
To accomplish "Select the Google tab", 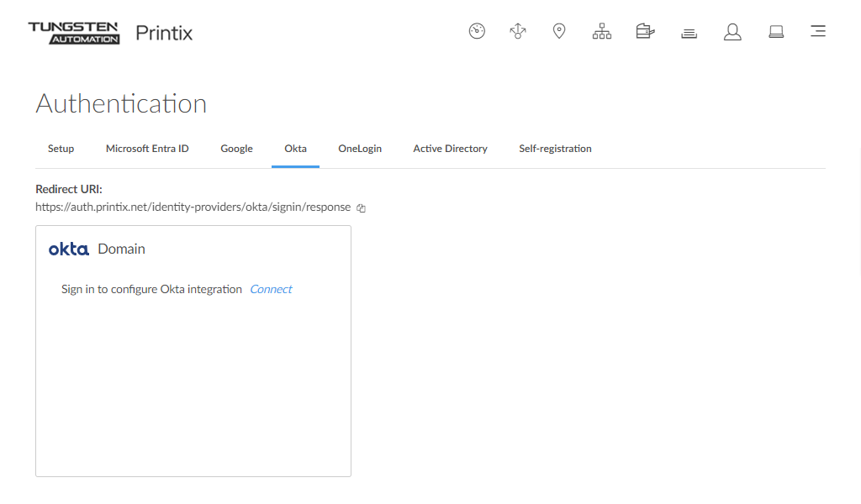I will tap(236, 149).
